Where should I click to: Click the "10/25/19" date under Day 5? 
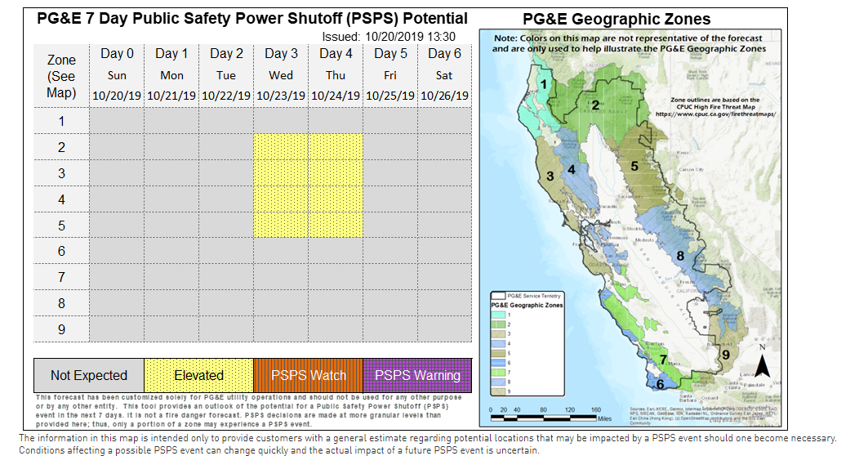[390, 96]
